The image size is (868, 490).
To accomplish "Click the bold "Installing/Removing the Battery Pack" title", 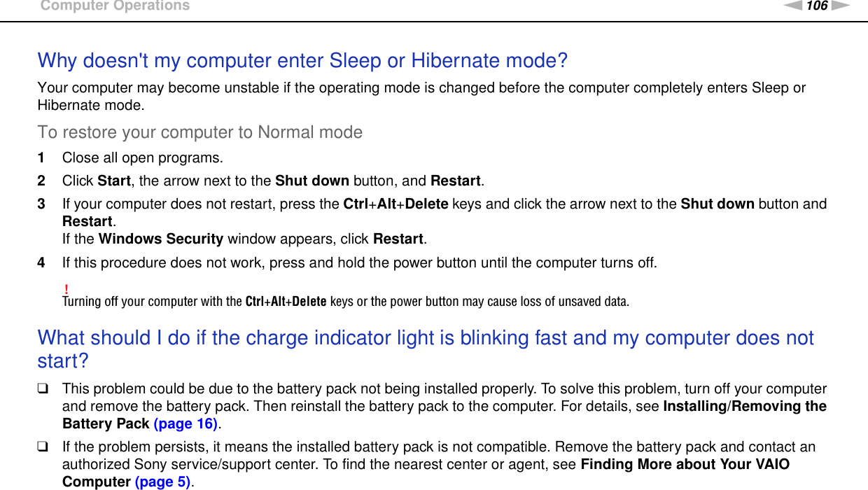I will tap(744, 406).
